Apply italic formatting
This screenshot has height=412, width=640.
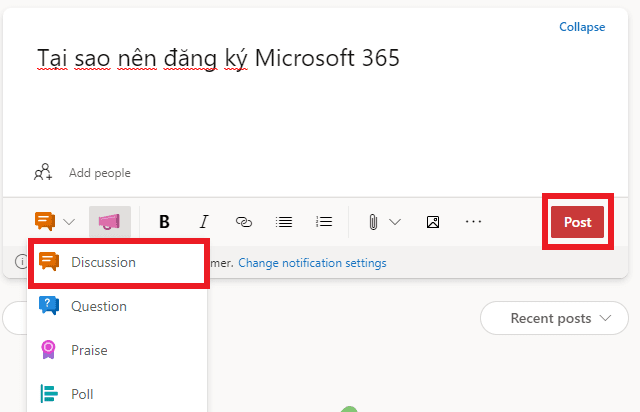click(204, 222)
